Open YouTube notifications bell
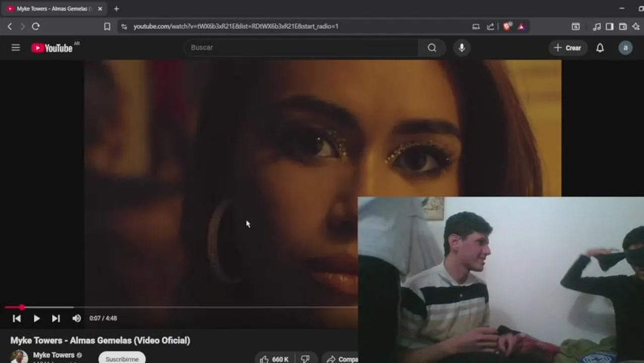This screenshot has height=363, width=644. click(x=600, y=48)
